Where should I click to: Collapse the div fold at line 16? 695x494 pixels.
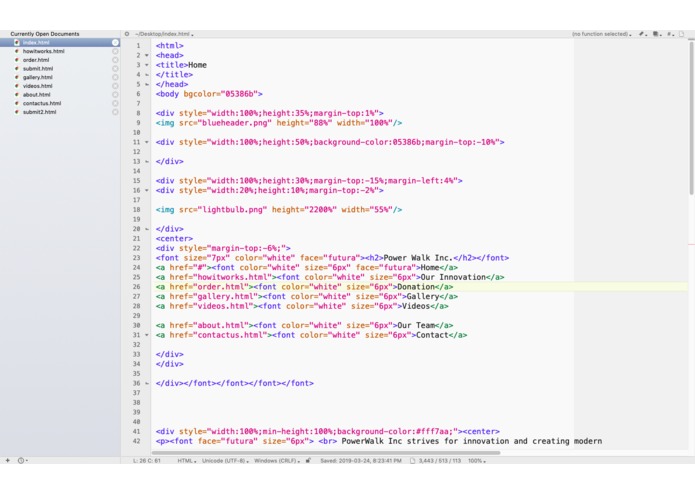147,191
